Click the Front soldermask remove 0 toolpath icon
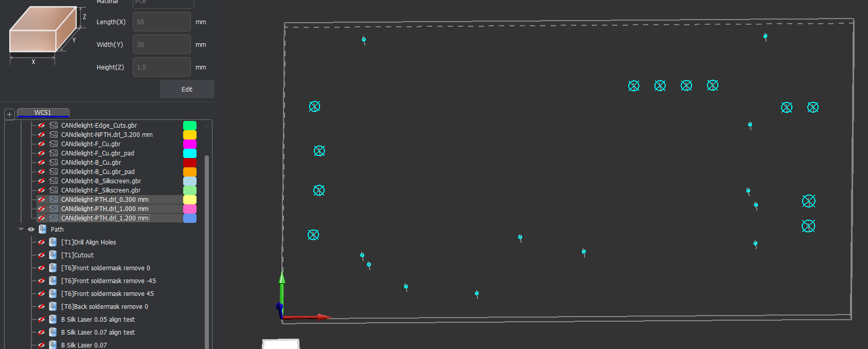The image size is (868, 349). [x=53, y=268]
